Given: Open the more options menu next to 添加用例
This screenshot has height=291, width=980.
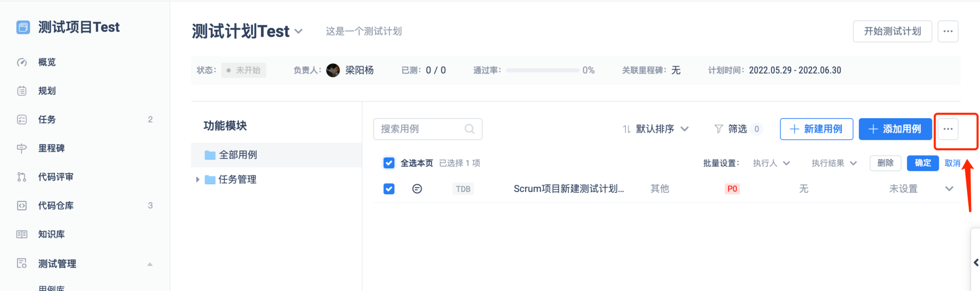Looking at the screenshot, I should tap(948, 129).
